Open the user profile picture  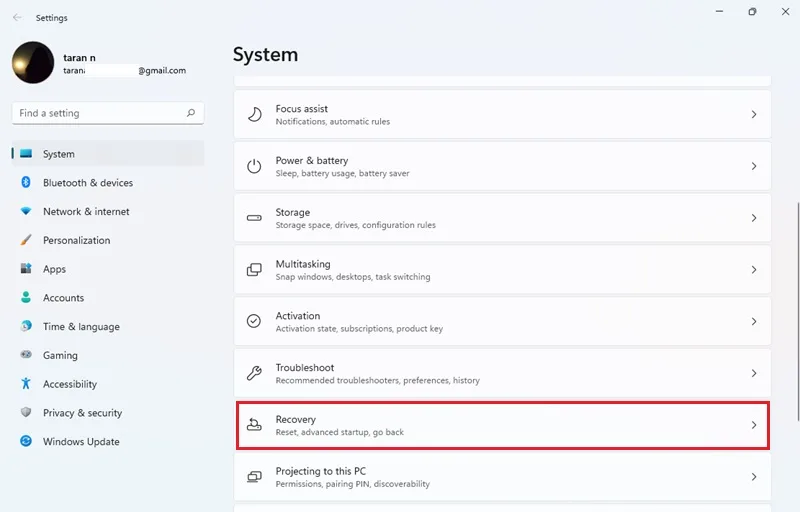[x=33, y=63]
